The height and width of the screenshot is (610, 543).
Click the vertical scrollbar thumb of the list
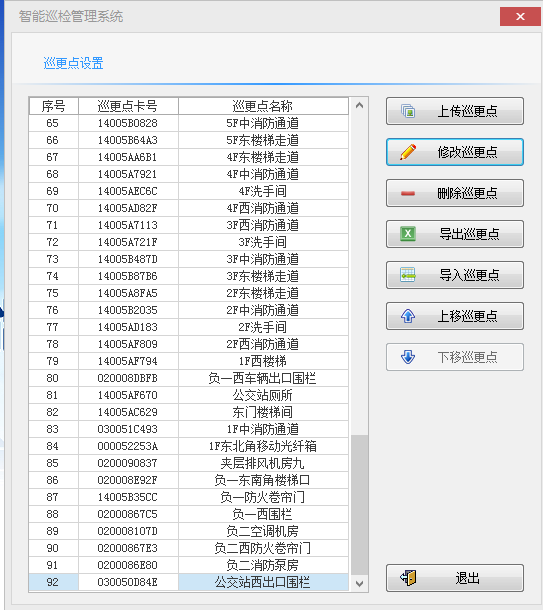click(359, 505)
